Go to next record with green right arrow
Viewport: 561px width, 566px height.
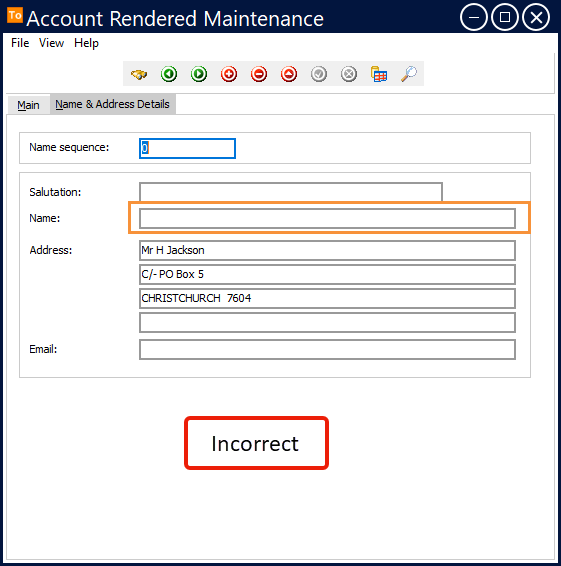(x=199, y=74)
